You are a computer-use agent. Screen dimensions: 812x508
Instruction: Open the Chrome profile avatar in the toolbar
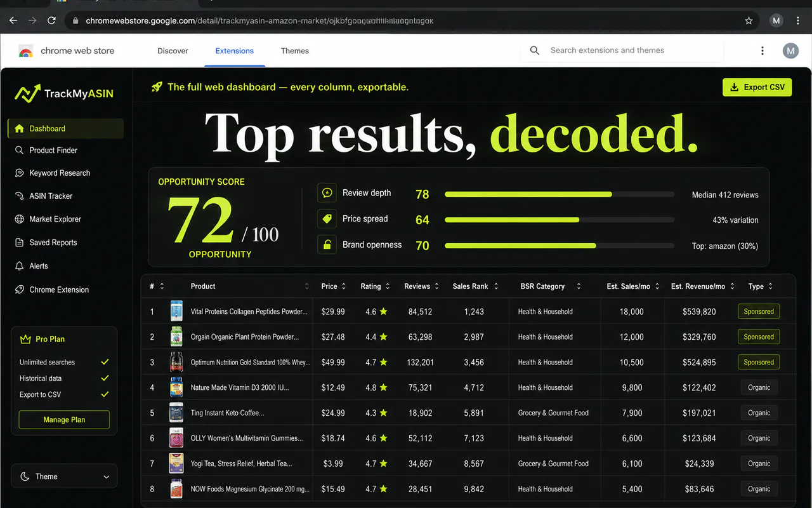776,20
